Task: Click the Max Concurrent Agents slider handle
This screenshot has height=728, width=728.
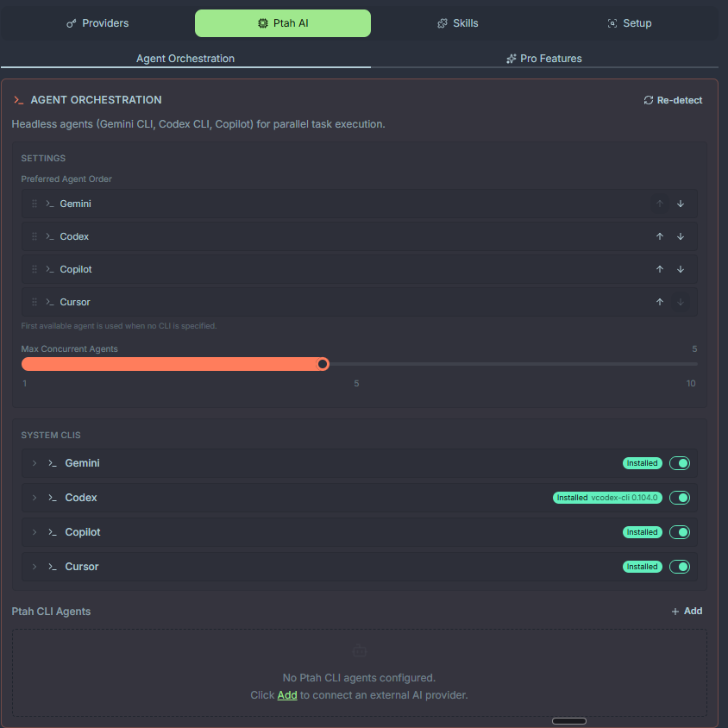Action: click(323, 363)
